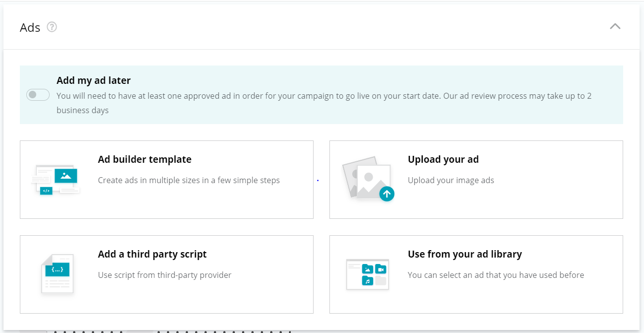Click the Upload your ad image icon
Viewport: 644px width, 333px height.
(367, 178)
